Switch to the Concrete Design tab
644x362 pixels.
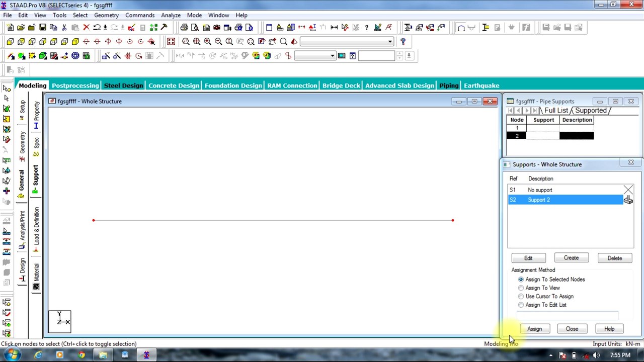[x=174, y=85]
